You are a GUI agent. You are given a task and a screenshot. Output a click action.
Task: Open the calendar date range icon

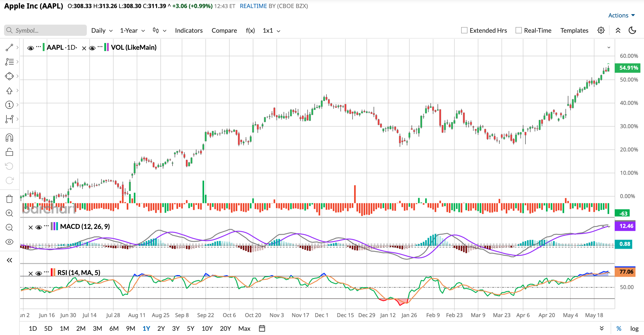pyautogui.click(x=262, y=328)
